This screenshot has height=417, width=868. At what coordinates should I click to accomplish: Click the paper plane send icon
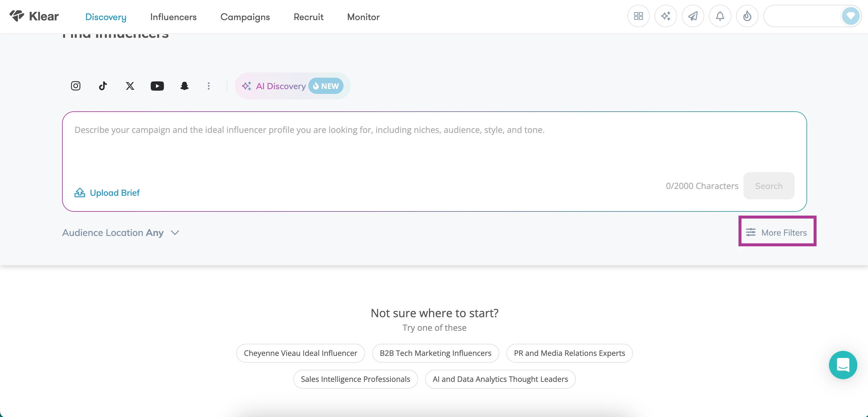tap(692, 16)
